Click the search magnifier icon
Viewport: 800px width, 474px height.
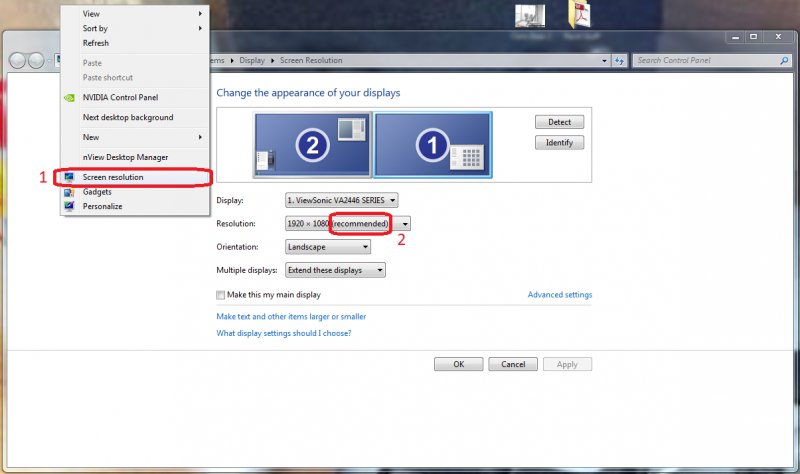point(784,60)
